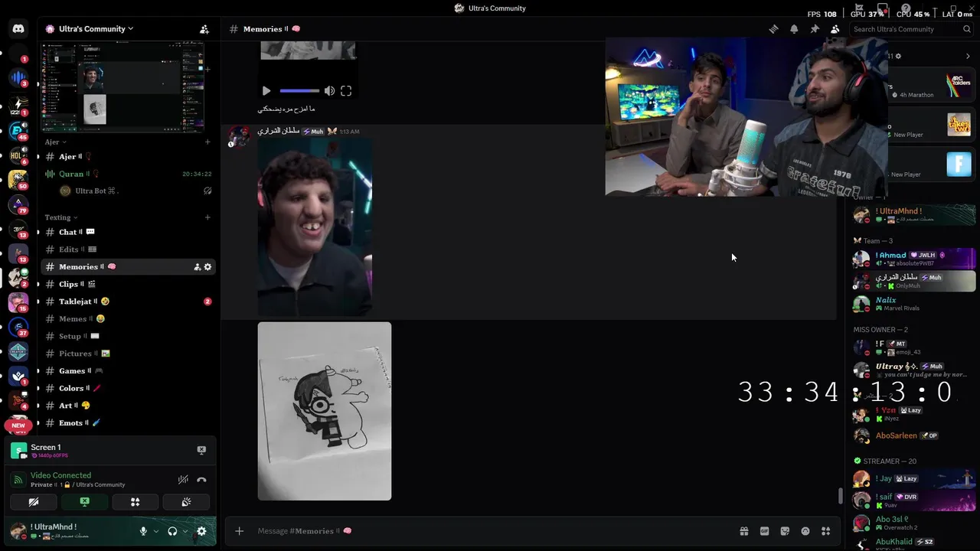Show pinned messages pin icon

(815, 29)
